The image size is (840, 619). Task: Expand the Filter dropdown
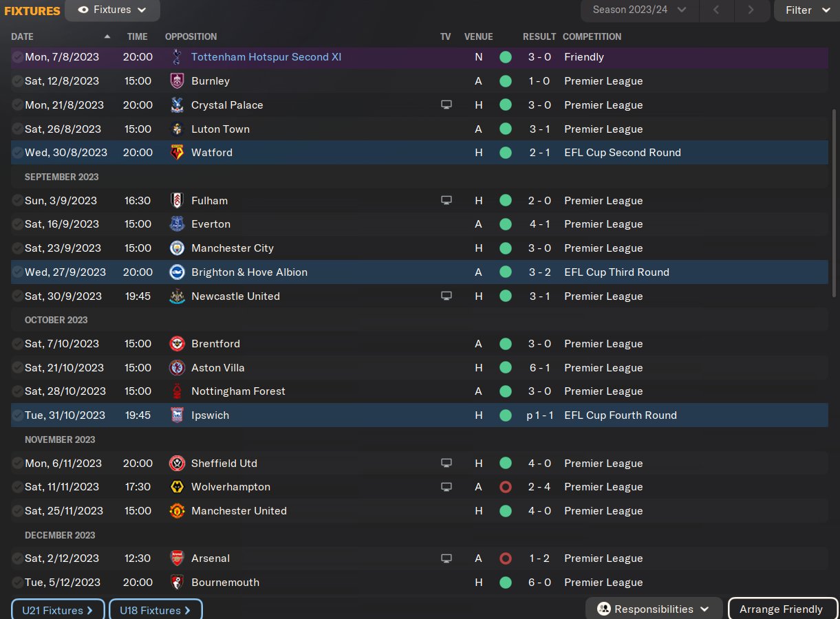[x=807, y=10]
